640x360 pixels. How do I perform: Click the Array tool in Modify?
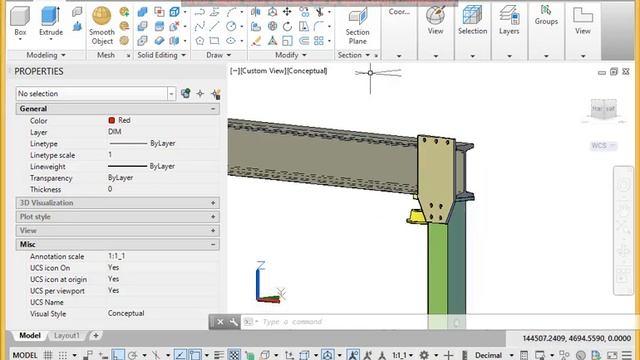pos(319,41)
